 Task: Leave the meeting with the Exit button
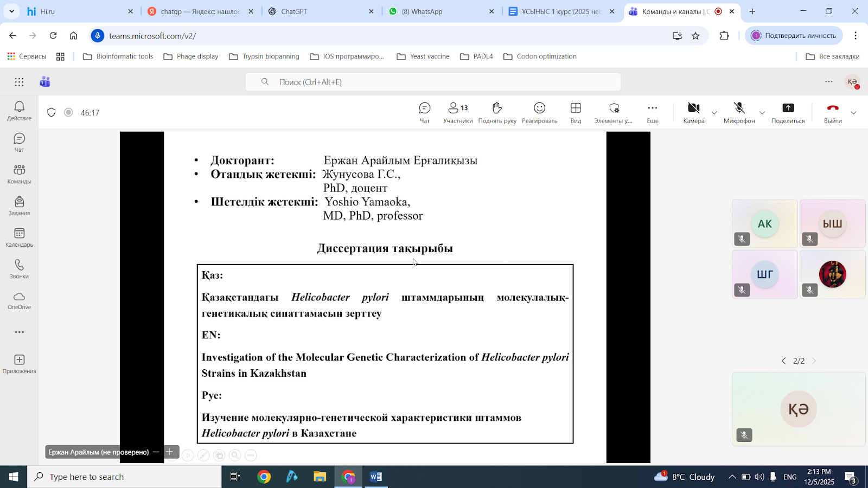pos(833,112)
